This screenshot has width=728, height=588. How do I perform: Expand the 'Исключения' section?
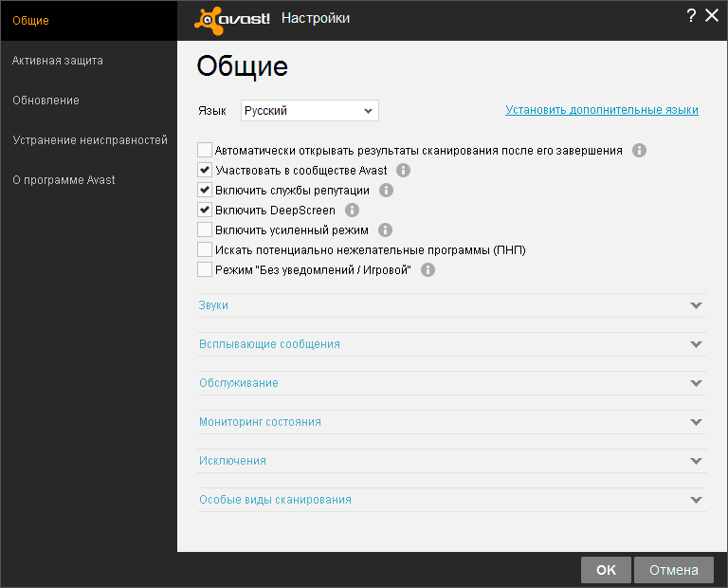(x=451, y=461)
